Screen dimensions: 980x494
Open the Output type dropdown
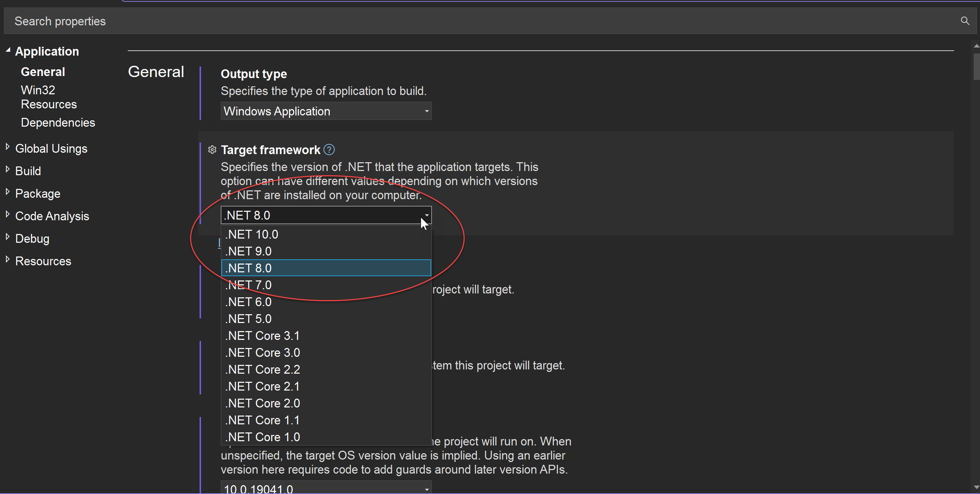tap(326, 111)
